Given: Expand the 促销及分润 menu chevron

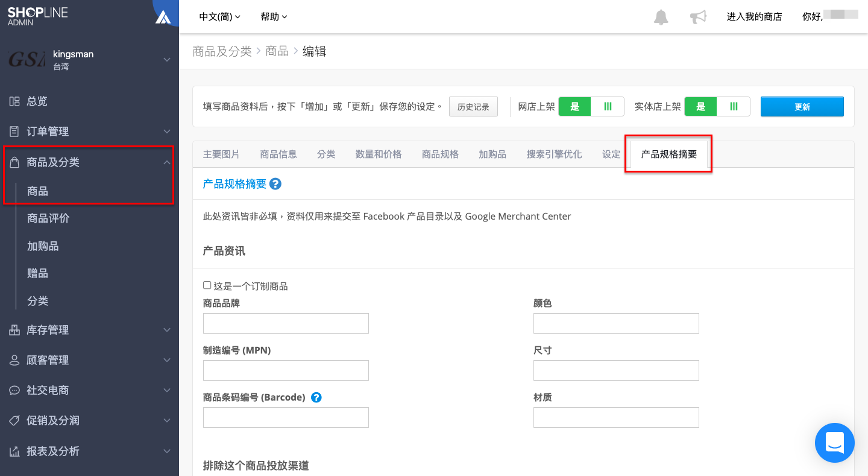Looking at the screenshot, I should [x=167, y=420].
